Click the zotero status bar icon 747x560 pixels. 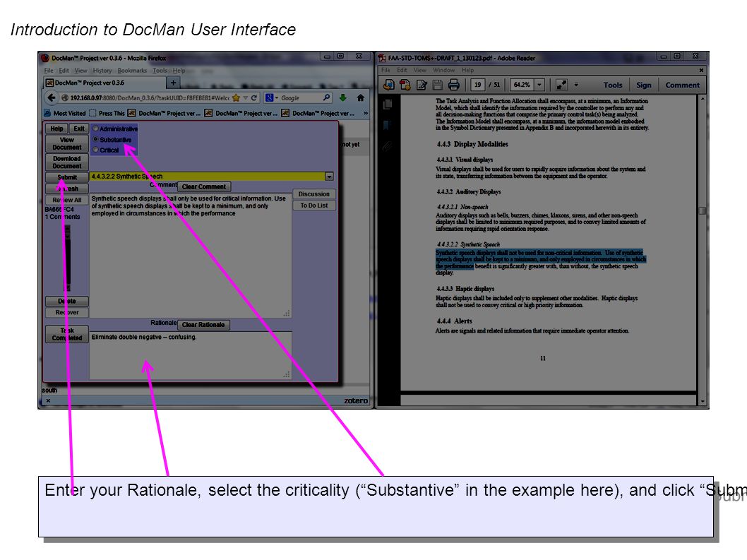(x=356, y=401)
